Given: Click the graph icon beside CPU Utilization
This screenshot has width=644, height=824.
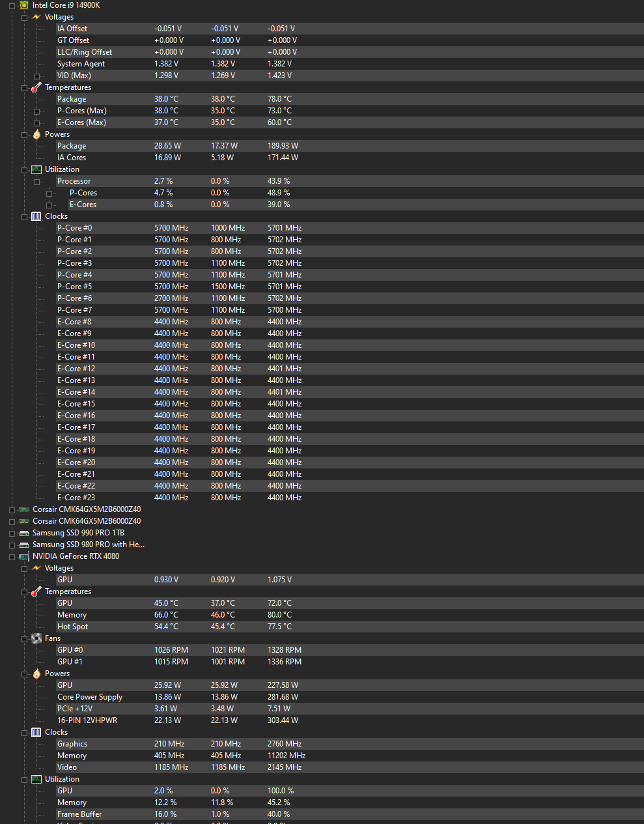Looking at the screenshot, I should click(36, 169).
